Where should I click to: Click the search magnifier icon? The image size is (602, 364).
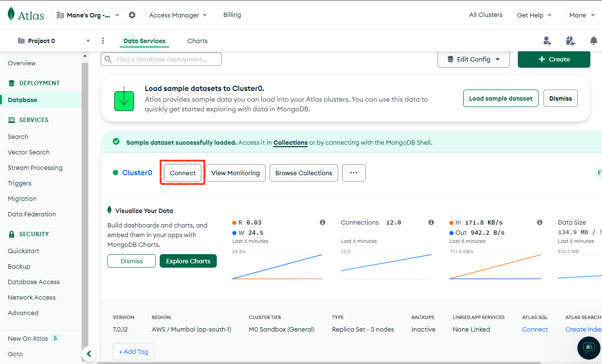(x=107, y=59)
